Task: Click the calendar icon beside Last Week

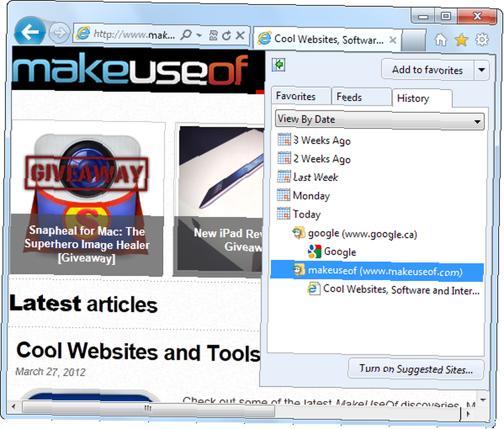Action: tap(284, 176)
